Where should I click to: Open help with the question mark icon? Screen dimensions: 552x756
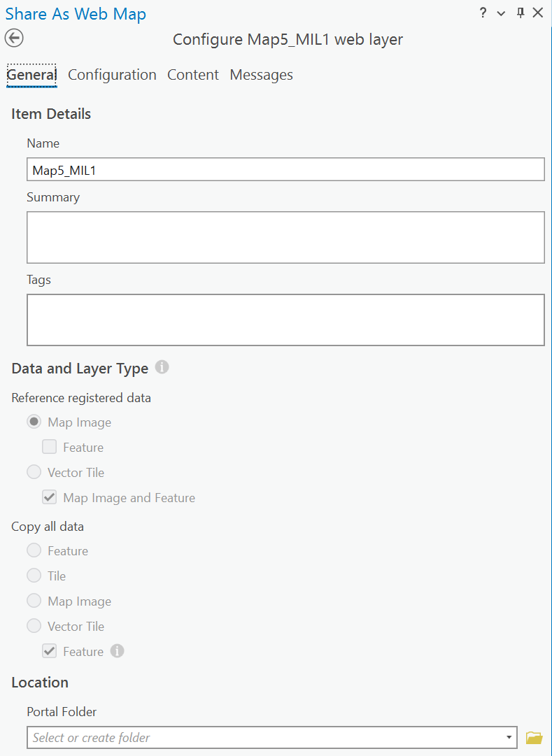(x=482, y=13)
